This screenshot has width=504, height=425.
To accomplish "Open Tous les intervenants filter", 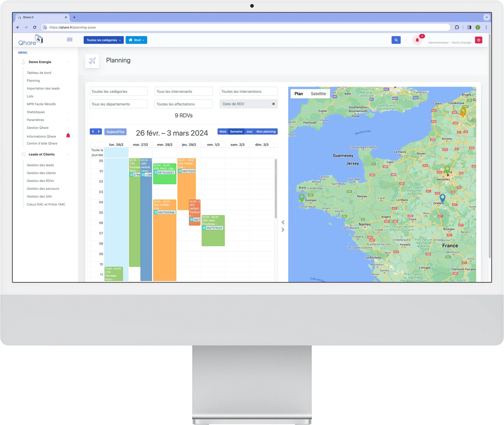I will pyautogui.click(x=183, y=92).
